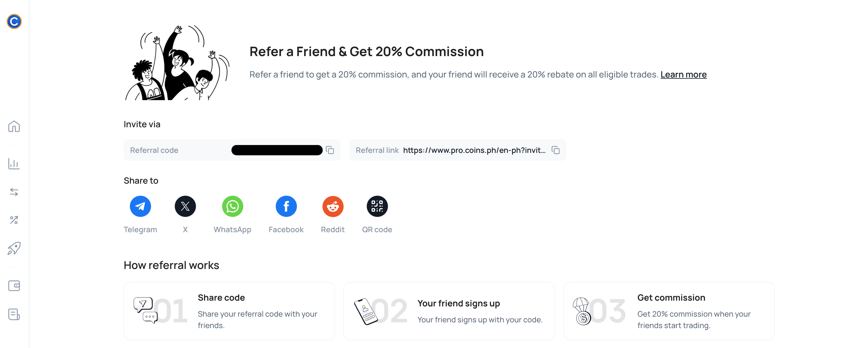Click the referral link URL text
This screenshot has height=348, width=868.
point(474,150)
